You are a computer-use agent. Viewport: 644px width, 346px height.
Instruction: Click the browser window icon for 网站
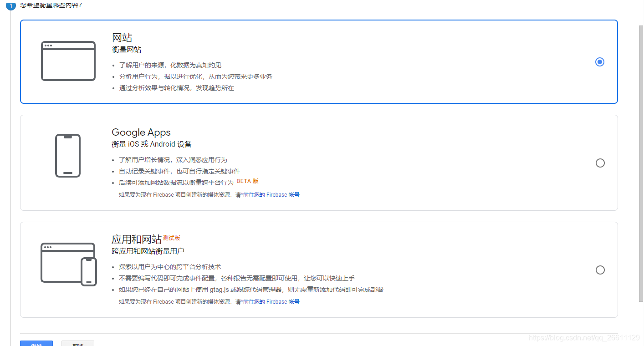pos(68,61)
